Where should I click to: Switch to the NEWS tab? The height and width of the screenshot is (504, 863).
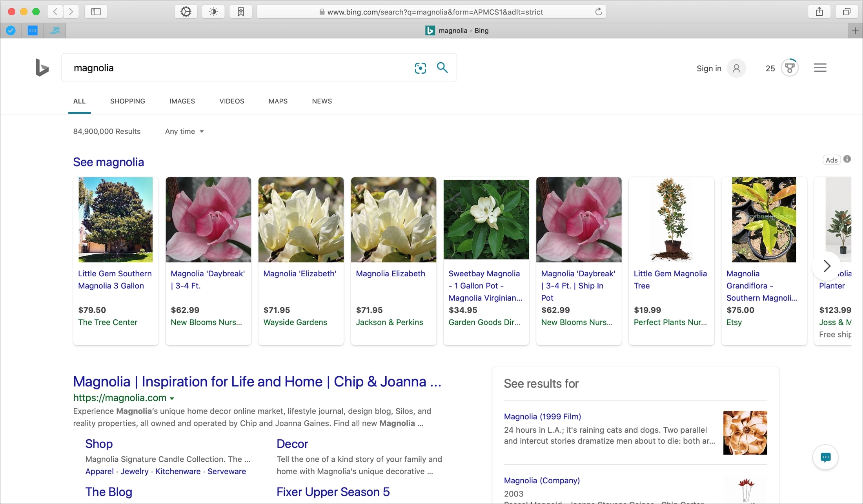click(322, 101)
